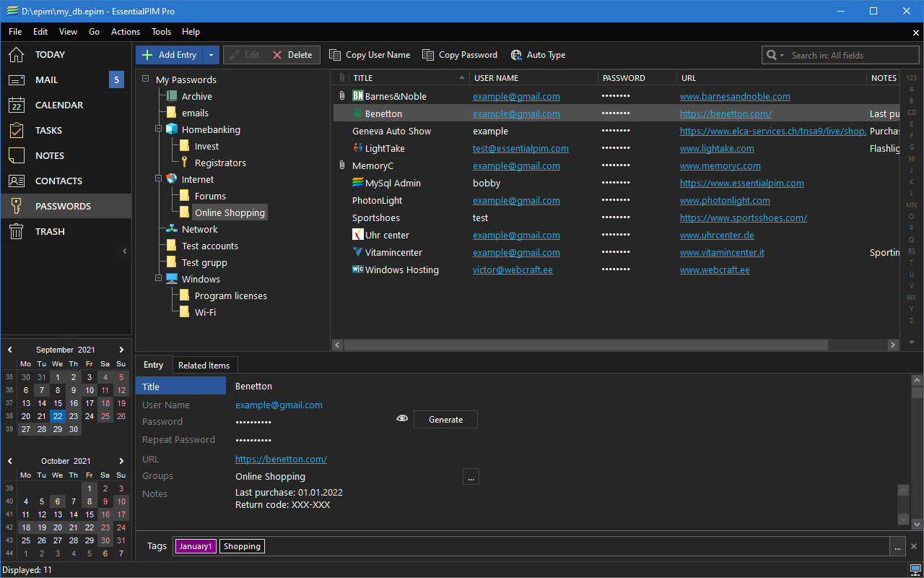Delete the selected entry
The height and width of the screenshot is (578, 924).
tap(292, 55)
